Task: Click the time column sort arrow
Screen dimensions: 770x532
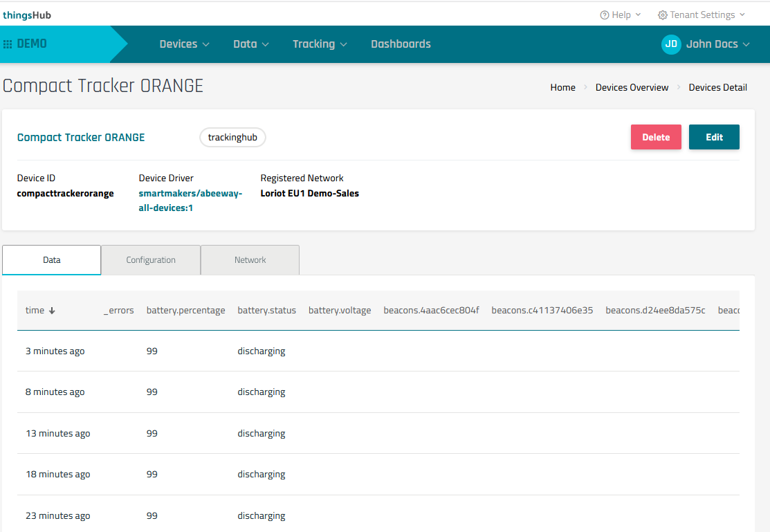Action: pyautogui.click(x=52, y=311)
